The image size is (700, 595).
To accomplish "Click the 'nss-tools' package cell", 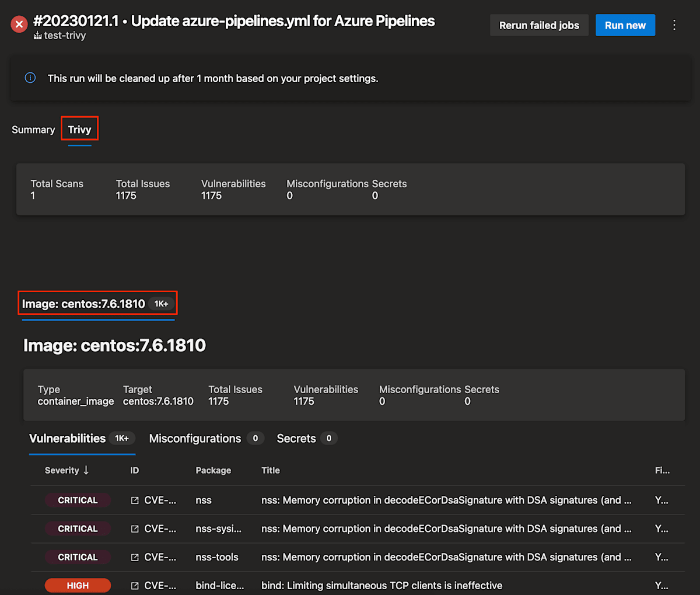I will [217, 558].
